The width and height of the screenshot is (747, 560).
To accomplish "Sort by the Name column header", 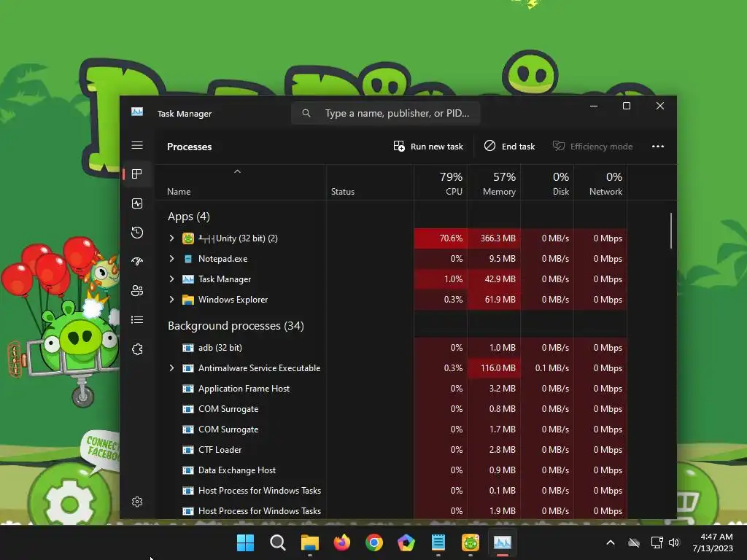I will point(241,183).
